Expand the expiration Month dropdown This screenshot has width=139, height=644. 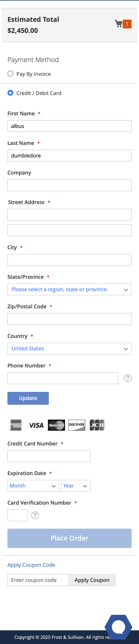point(33,486)
